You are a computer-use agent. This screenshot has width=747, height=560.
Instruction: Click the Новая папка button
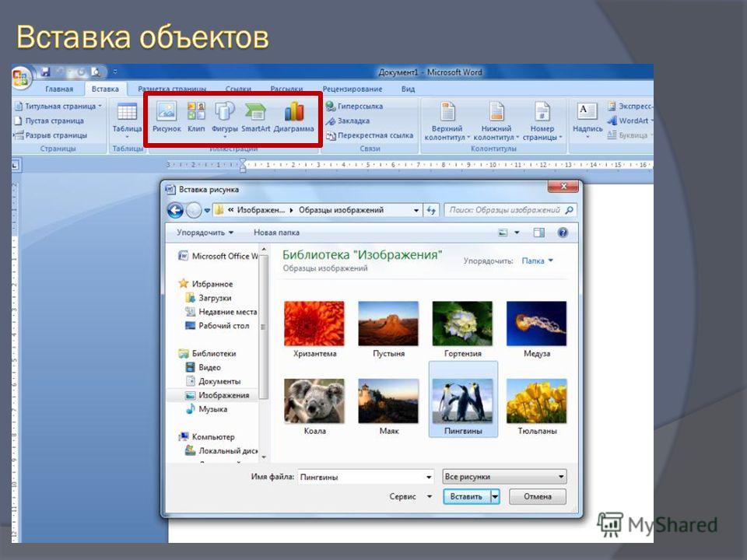click(276, 233)
